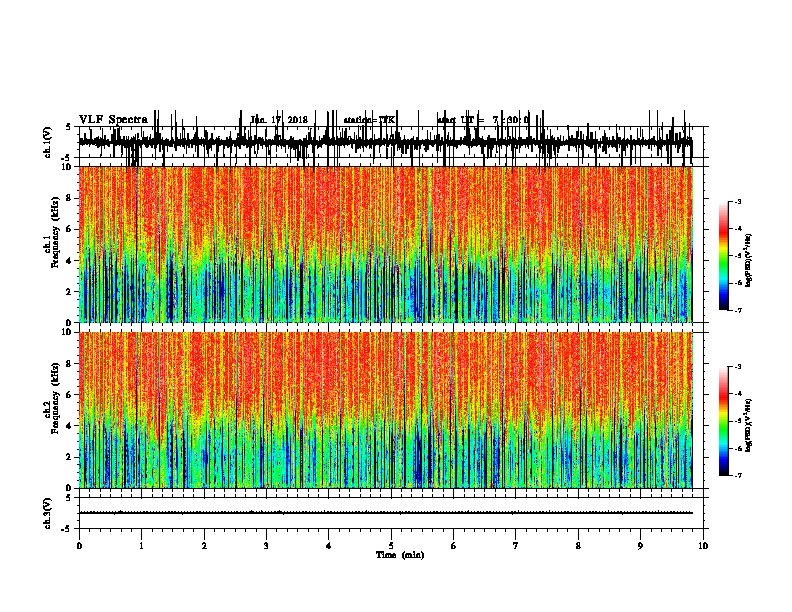Click the "ch.3(V)" axis label
The height and width of the screenshot is (612, 792).
pyautogui.click(x=48, y=513)
